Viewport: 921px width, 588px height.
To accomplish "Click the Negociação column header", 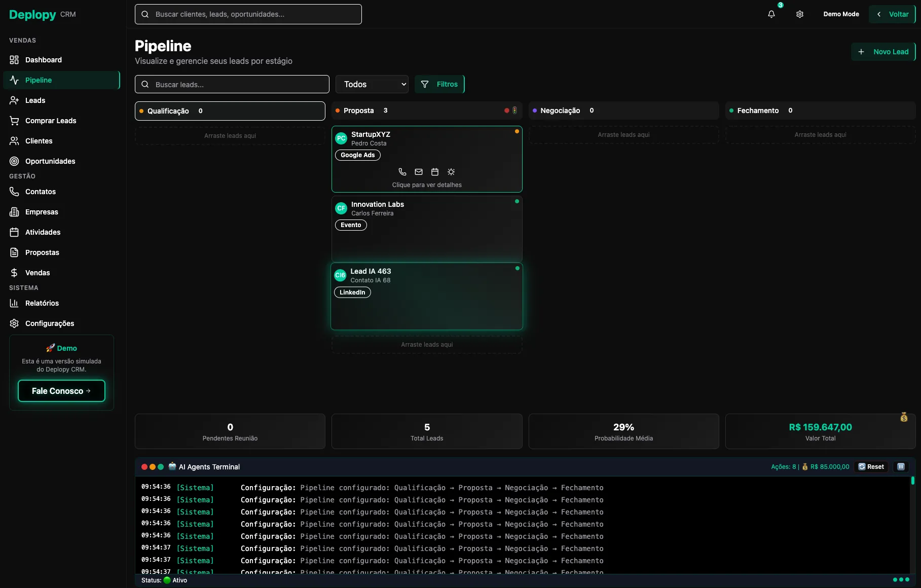I will coord(623,111).
